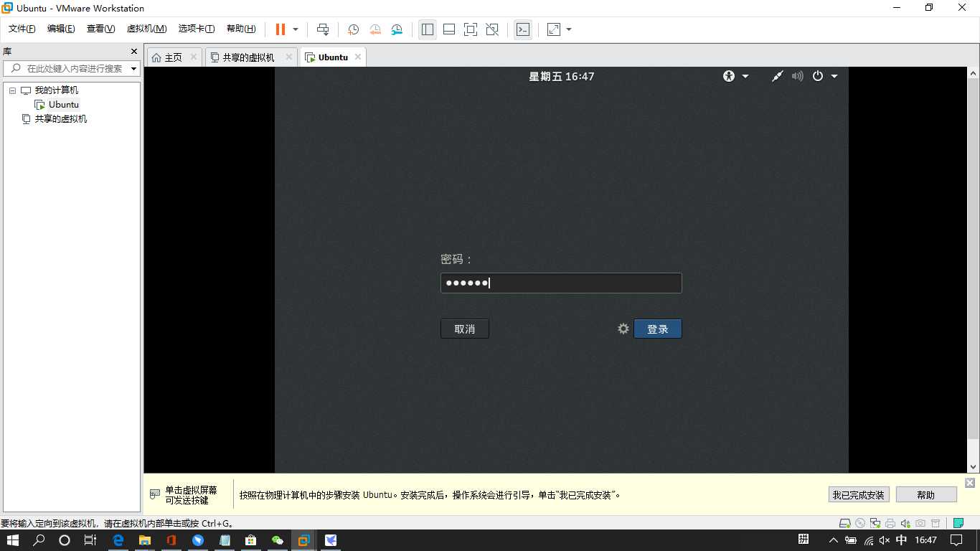Click the 登录 button to sign in

(658, 329)
